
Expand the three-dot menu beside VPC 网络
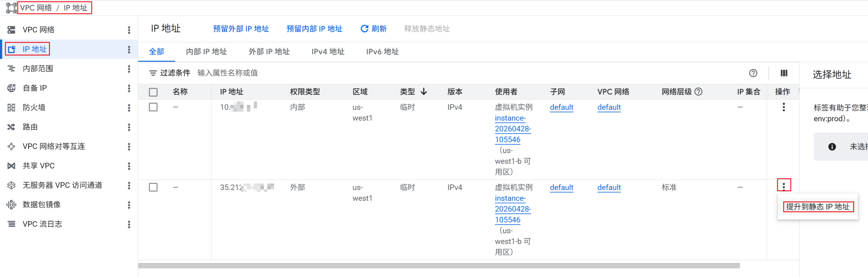click(x=129, y=30)
